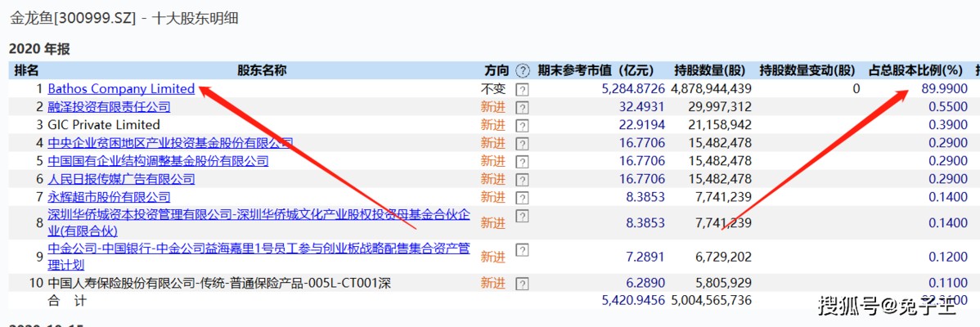Click 不变 direction in Bathos row
980x327 pixels.
(493, 88)
